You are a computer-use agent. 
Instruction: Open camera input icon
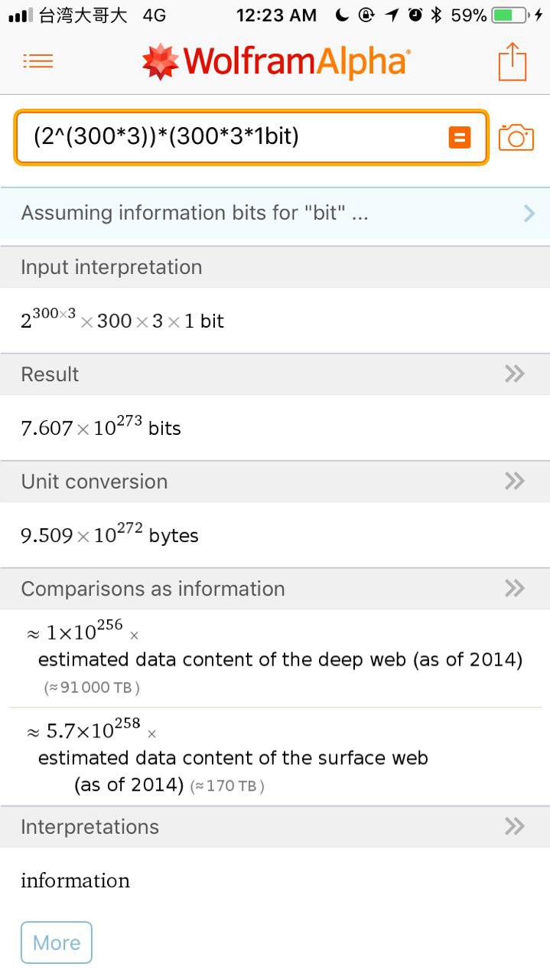[516, 137]
